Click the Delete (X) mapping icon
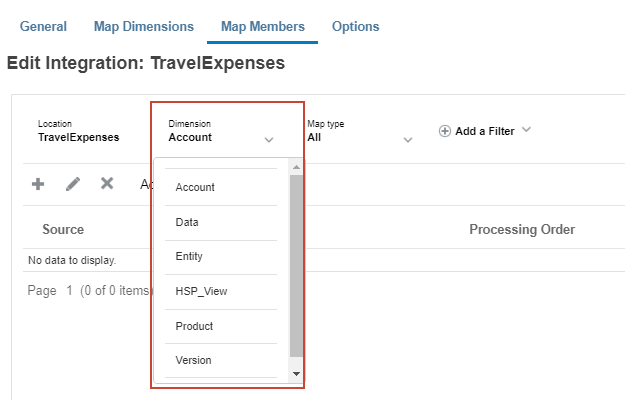The height and width of the screenshot is (400, 625). click(107, 184)
